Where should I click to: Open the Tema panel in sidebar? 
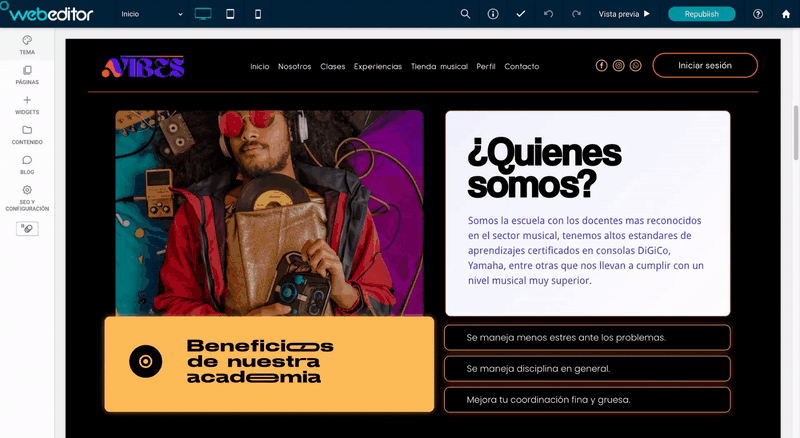27,45
